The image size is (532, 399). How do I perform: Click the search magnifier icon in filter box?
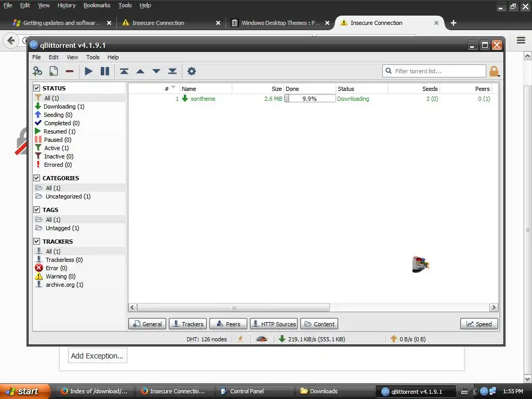(389, 71)
